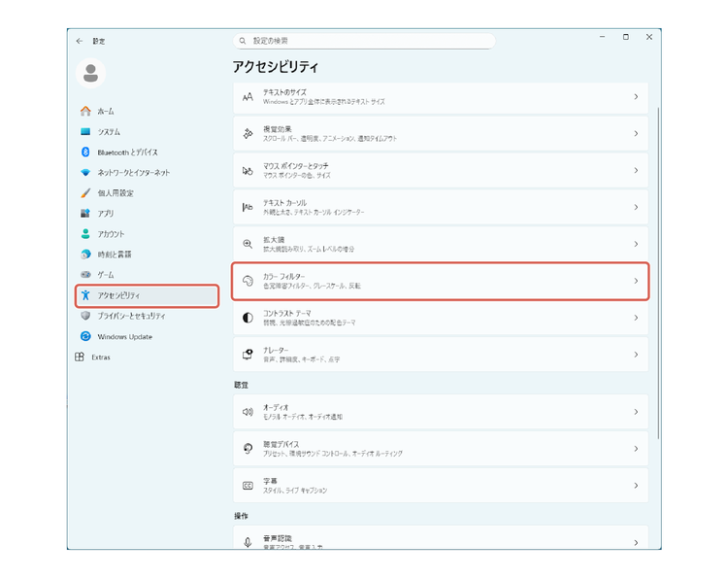Click the 視覚効果 sparkle icon
Viewport: 728px width, 578px height.
tap(248, 133)
